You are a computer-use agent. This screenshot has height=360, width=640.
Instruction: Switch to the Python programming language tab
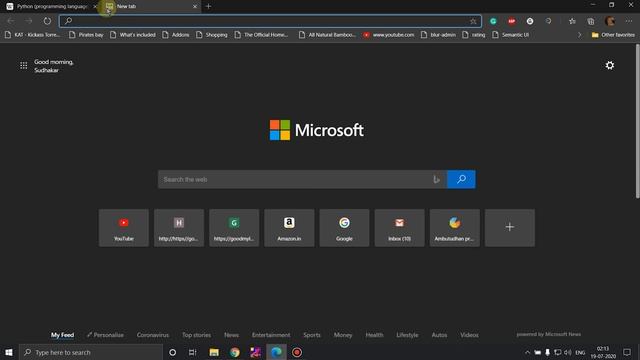(x=49, y=7)
